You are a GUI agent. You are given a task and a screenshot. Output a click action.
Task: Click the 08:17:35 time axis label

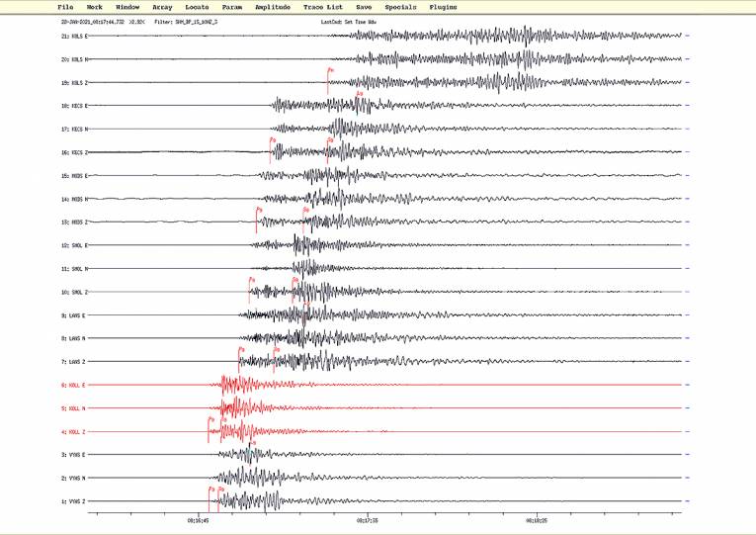click(367, 519)
